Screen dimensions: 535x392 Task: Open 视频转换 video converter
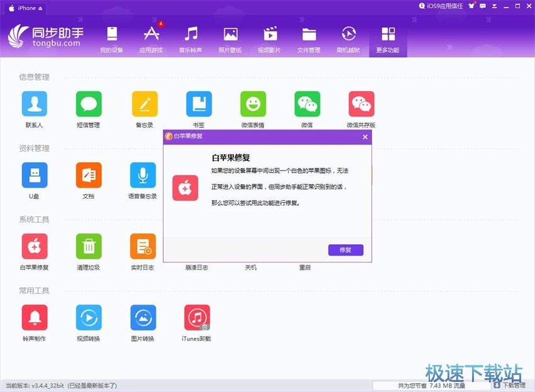pos(89,317)
